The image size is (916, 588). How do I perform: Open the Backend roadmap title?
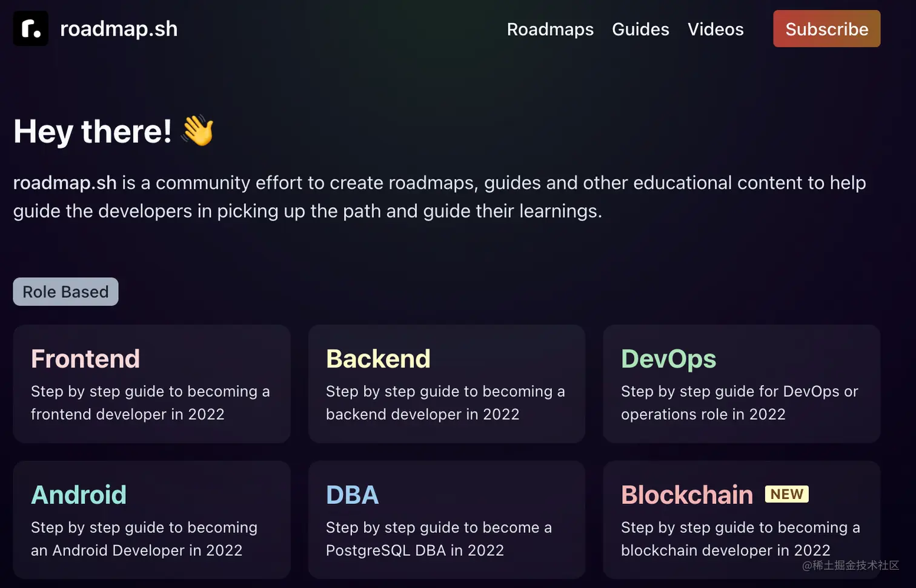tap(378, 358)
